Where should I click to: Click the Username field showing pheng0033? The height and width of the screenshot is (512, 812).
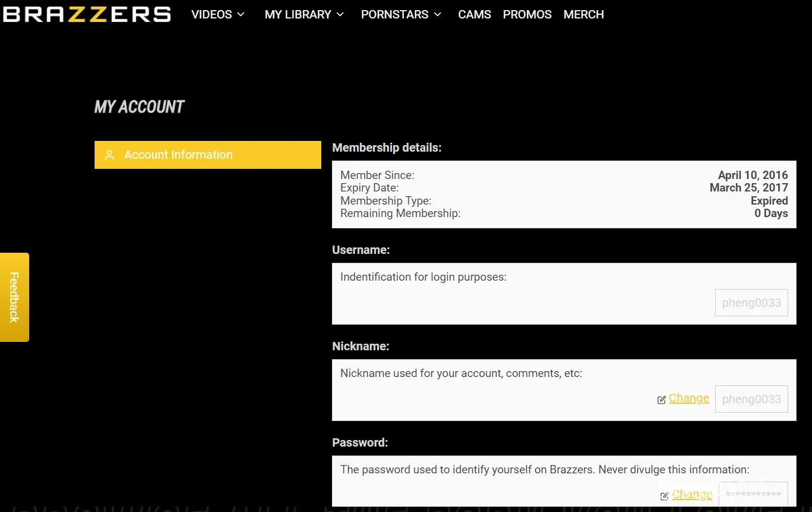751,303
